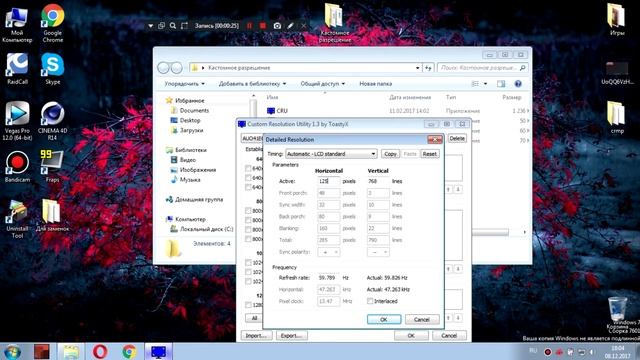Image resolution: width=640 pixels, height=360 pixels.
Task: Cancel the Detailed Resolution dialog
Action: pyautogui.click(x=422, y=320)
